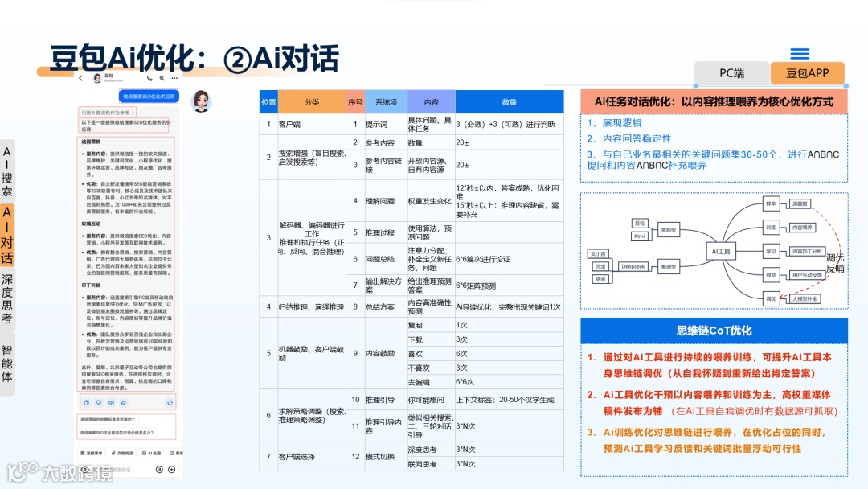
Task: Select the 智能体 side tab
Action: [6, 364]
